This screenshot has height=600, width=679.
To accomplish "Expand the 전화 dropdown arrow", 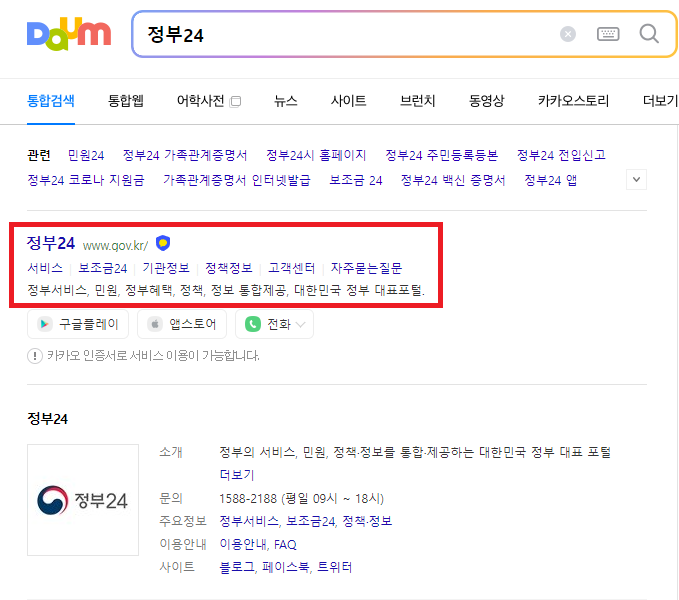I will pyautogui.click(x=301, y=324).
